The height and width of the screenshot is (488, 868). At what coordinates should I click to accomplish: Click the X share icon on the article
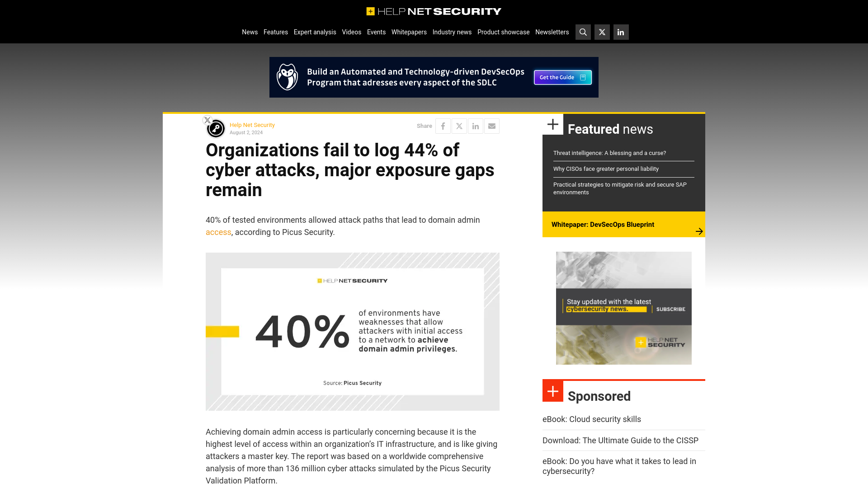coord(459,126)
